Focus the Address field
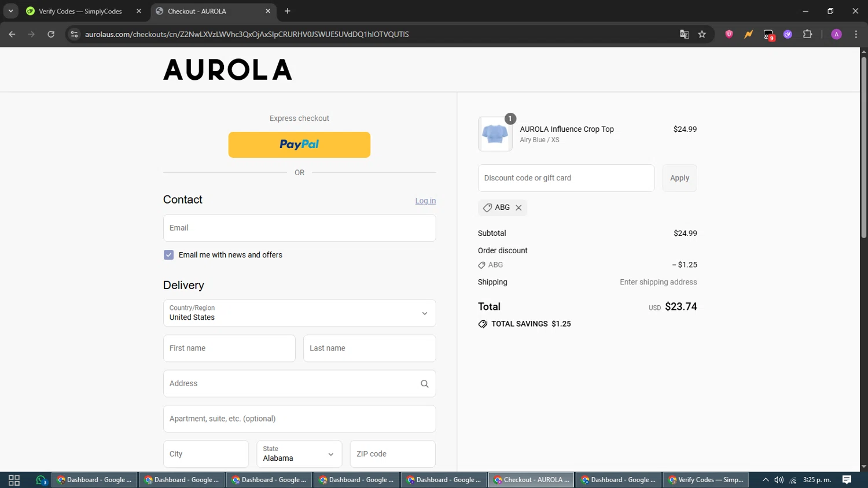Viewport: 868px width, 488px height. coord(299,383)
